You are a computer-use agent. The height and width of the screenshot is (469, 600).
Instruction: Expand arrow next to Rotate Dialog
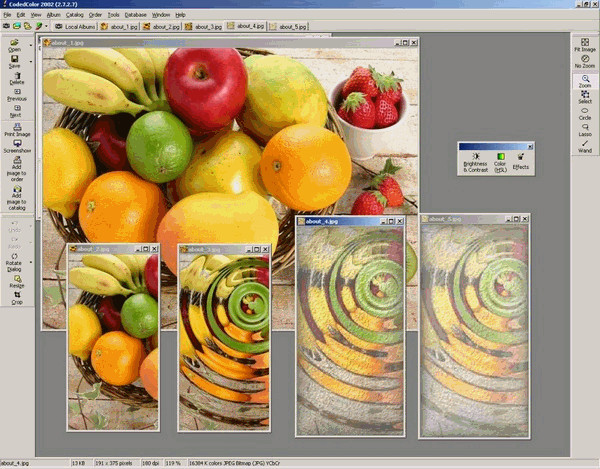pos(31,262)
